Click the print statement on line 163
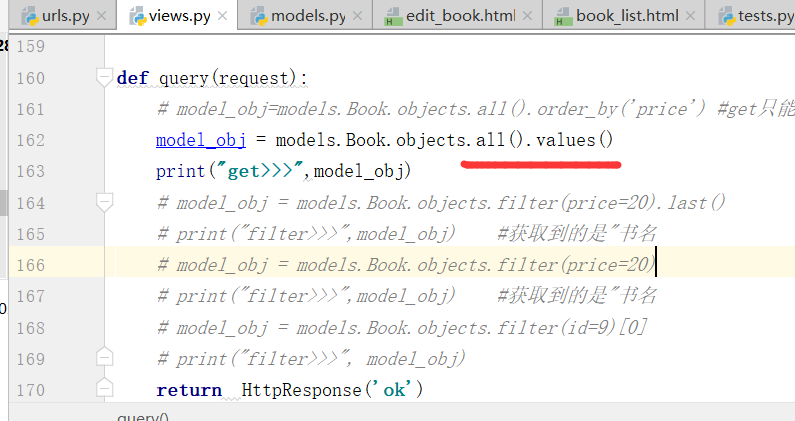 pos(283,171)
